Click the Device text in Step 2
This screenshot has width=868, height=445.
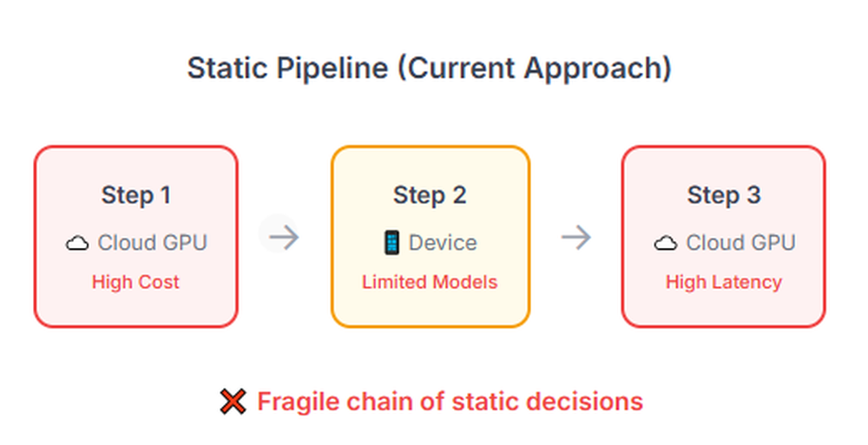443,243
